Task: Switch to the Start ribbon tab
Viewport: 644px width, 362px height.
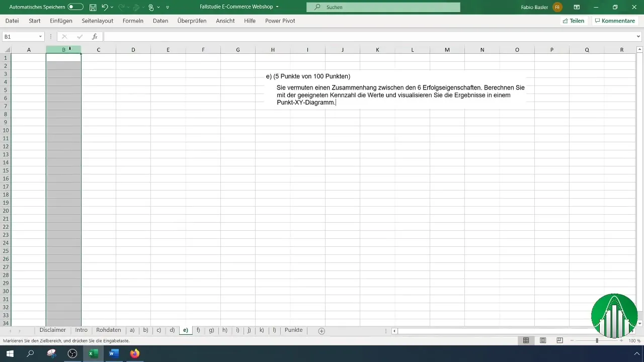Action: [x=35, y=21]
